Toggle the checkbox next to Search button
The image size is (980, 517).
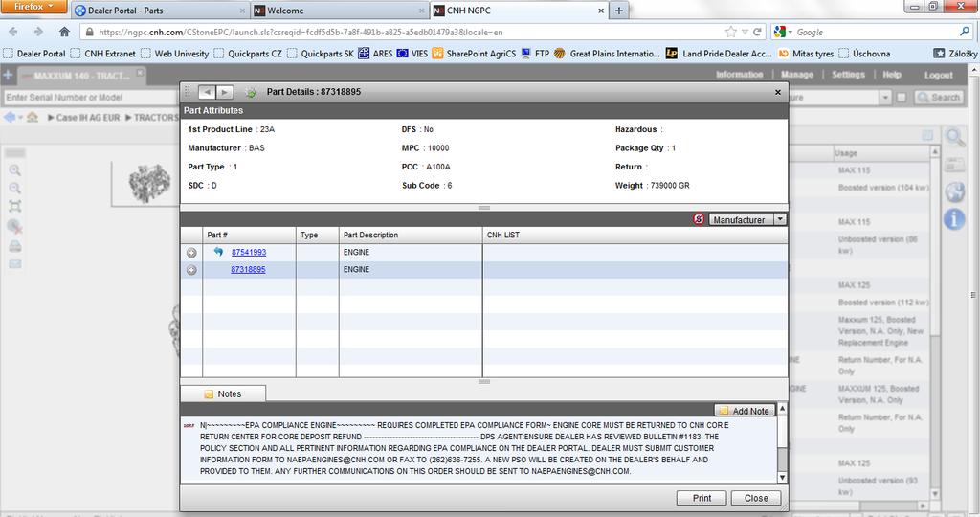(x=902, y=98)
